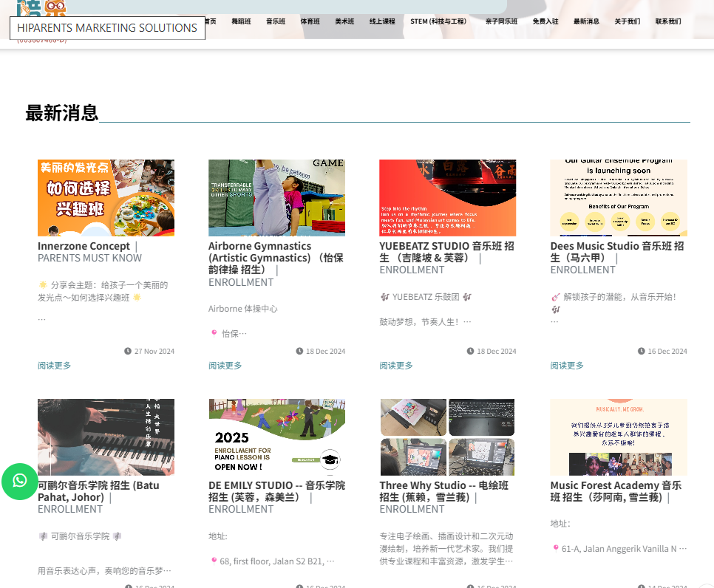This screenshot has width=714, height=588.
Task: Open 体育班 menu item
Action: (310, 21)
